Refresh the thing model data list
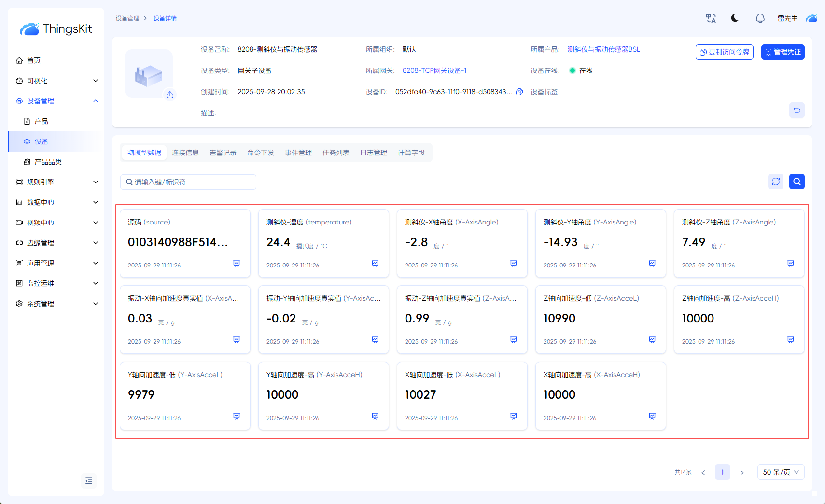Screen dimensions: 825x504 coord(776,182)
